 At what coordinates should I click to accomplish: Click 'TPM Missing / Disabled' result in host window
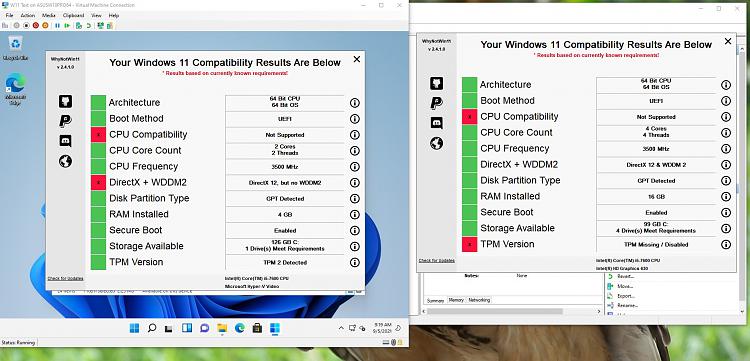pyautogui.click(x=656, y=244)
